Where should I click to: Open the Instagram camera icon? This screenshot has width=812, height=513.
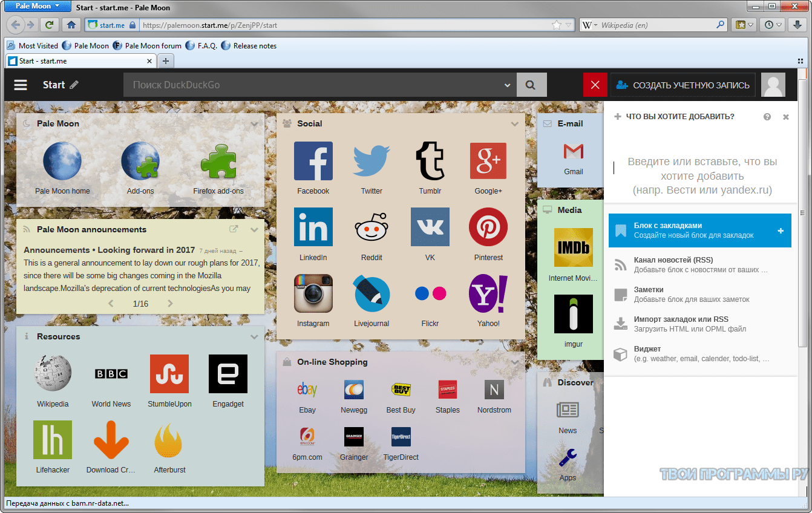[x=313, y=293]
